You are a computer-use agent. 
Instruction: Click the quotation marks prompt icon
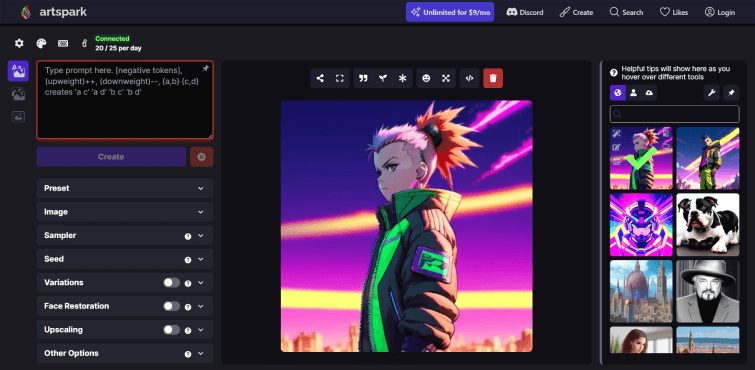364,78
